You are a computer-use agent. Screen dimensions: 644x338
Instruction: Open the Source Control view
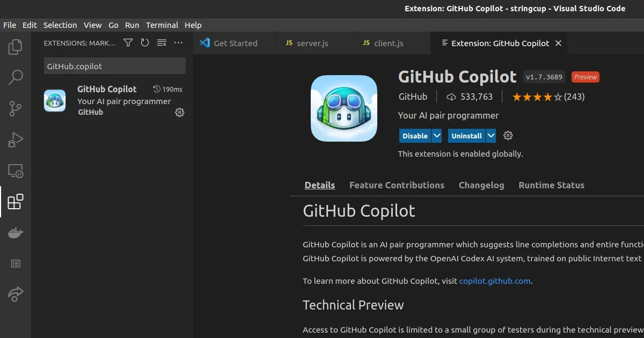(16, 109)
